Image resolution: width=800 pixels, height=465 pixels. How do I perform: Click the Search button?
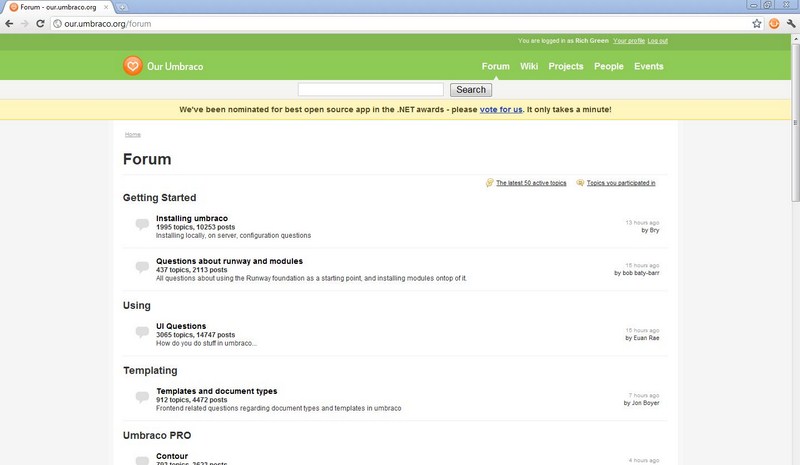(x=471, y=90)
